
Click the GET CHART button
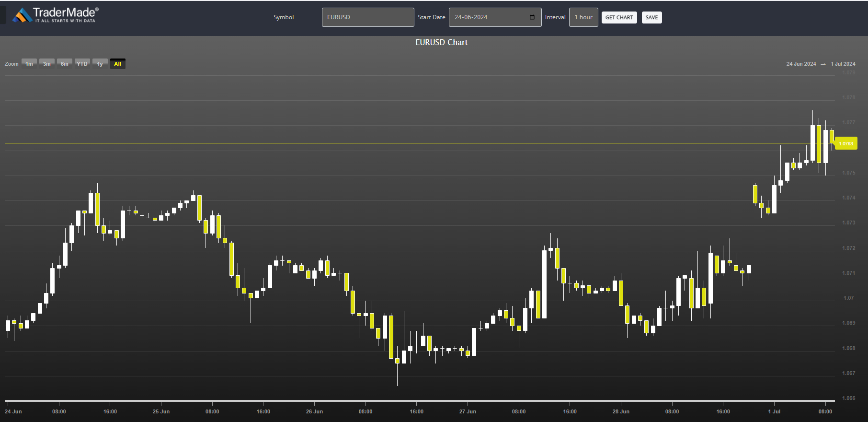(x=619, y=18)
